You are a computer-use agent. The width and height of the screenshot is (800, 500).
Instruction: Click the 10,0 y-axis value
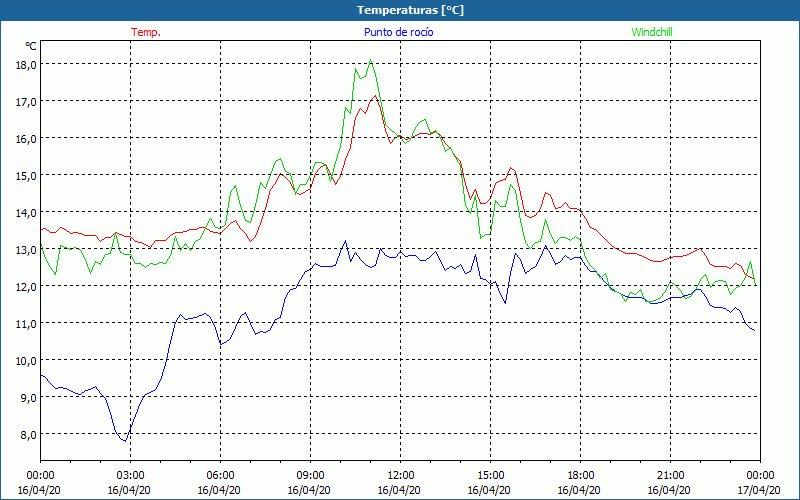pyautogui.click(x=26, y=360)
